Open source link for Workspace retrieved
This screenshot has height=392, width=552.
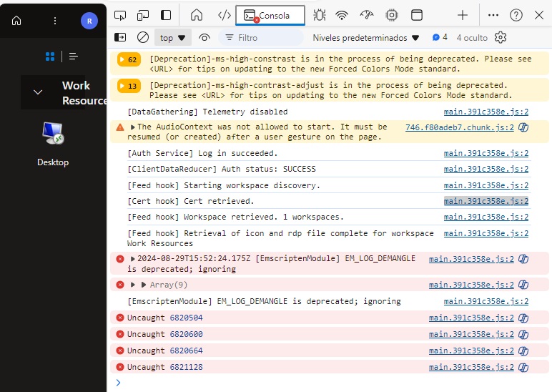pyautogui.click(x=486, y=217)
